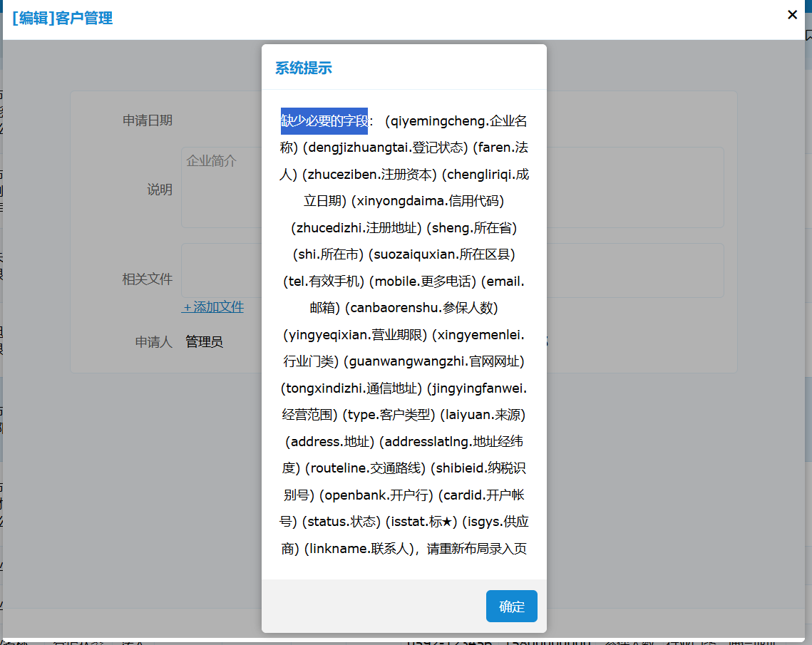The image size is (812, 645).
Task: Click the +添加文件 link
Action: click(x=213, y=307)
